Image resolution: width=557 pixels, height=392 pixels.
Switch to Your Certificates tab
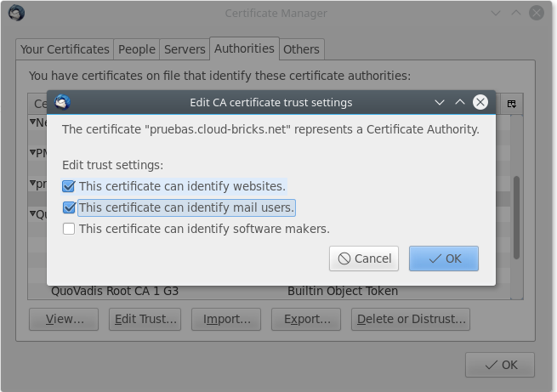coord(65,49)
